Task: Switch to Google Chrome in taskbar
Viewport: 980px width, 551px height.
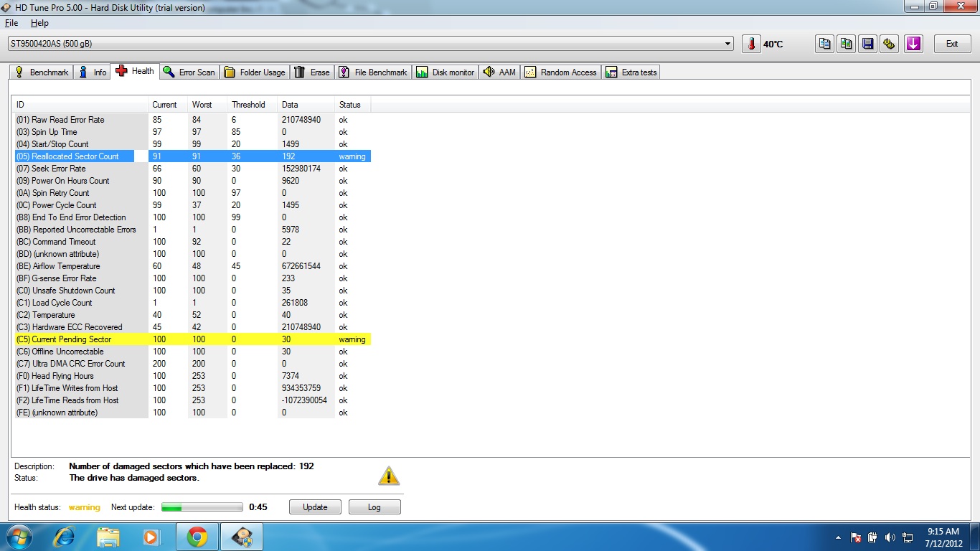Action: (197, 537)
